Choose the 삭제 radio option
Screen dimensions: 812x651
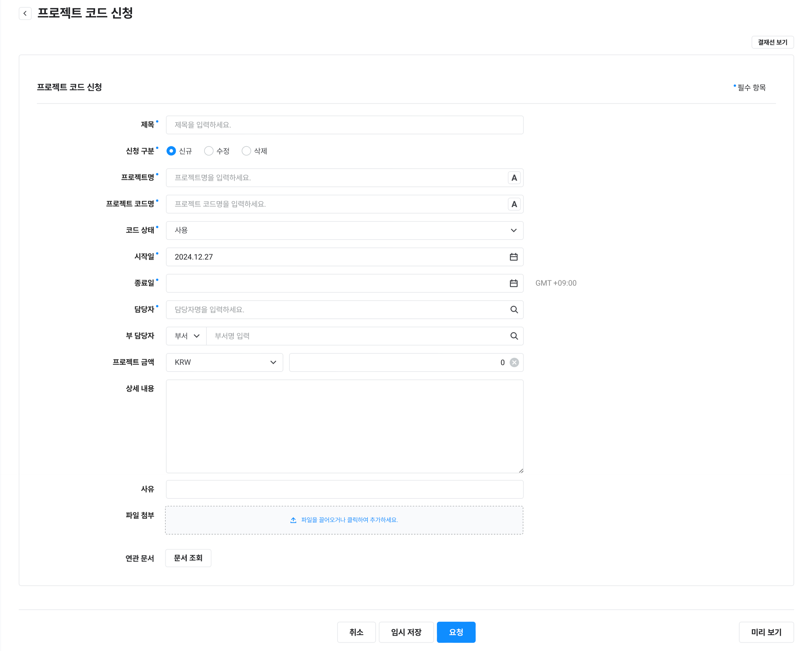246,151
